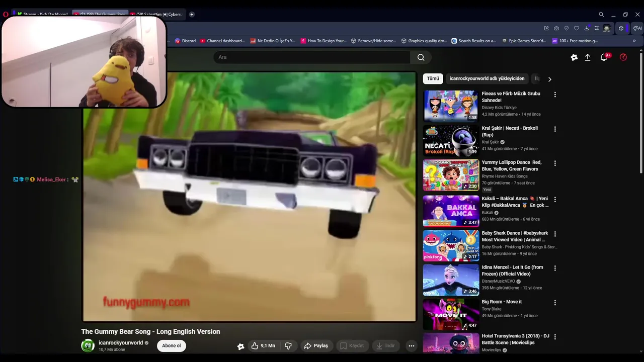This screenshot has height=362, width=644.
Task: Click the Paylaş share button
Action: pos(316,346)
